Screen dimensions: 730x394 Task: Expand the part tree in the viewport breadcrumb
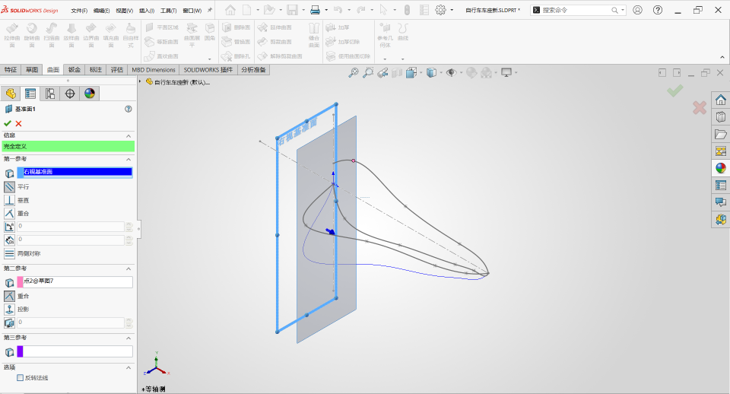coord(140,82)
